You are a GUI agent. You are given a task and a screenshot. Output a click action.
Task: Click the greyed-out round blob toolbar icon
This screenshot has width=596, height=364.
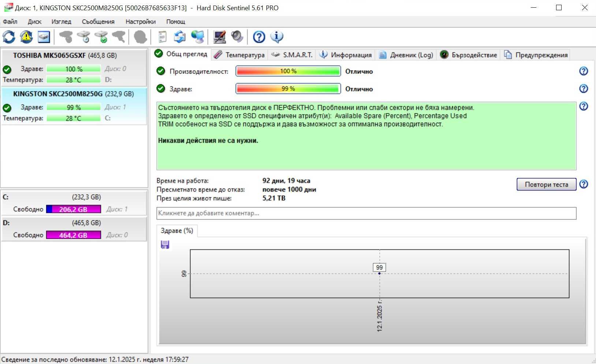tap(140, 37)
